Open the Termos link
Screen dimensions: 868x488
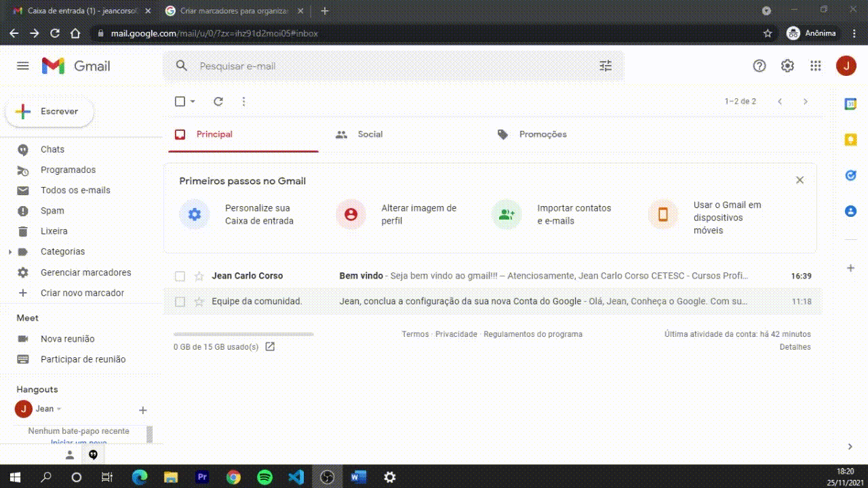coord(415,334)
